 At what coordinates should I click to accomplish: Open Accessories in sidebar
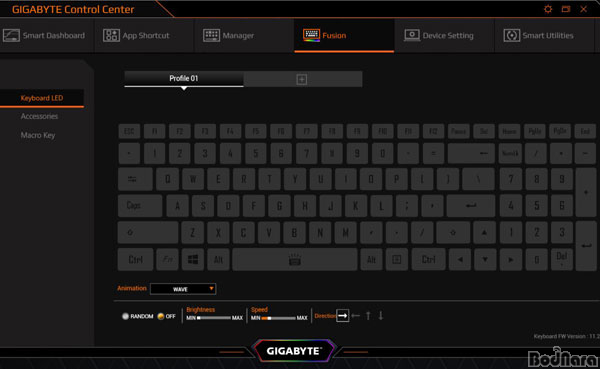[x=39, y=116]
